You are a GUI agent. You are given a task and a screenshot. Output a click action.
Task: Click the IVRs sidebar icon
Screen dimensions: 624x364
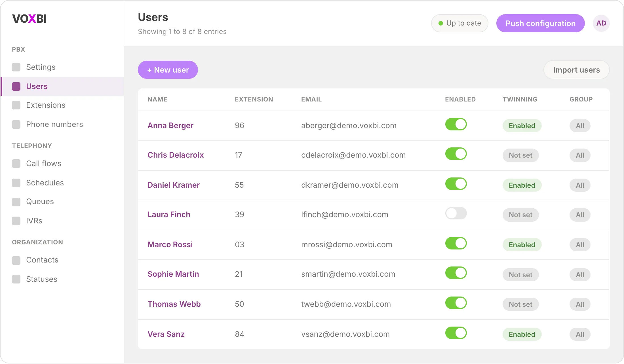[16, 221]
